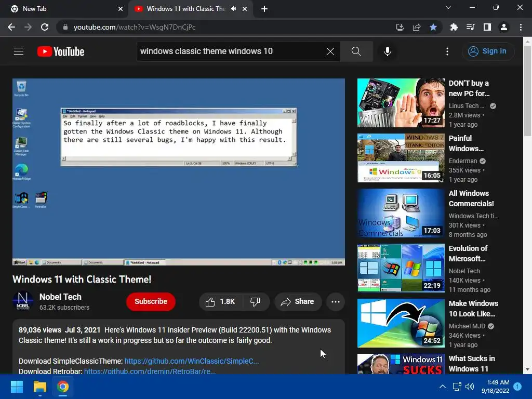532x399 pixels.
Task: Open Nobel Tech channel name link
Action: pos(60,297)
